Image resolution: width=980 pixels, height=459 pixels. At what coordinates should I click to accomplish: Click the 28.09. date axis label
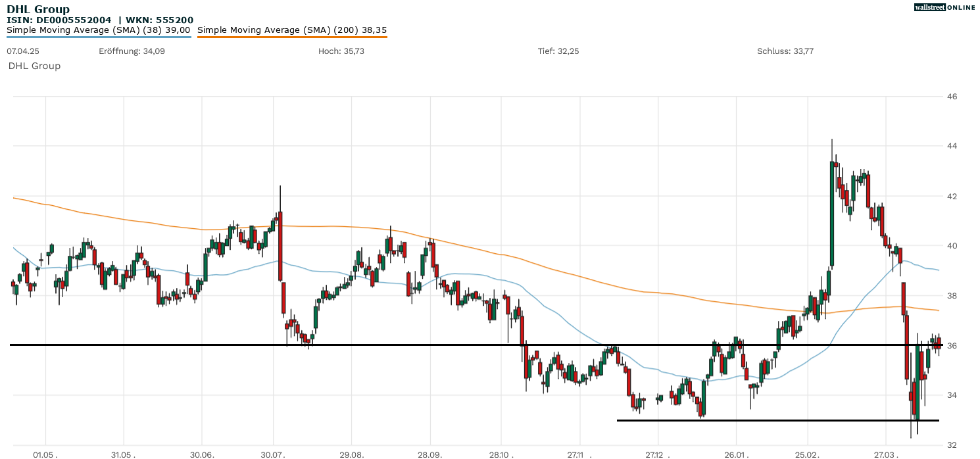(x=429, y=454)
